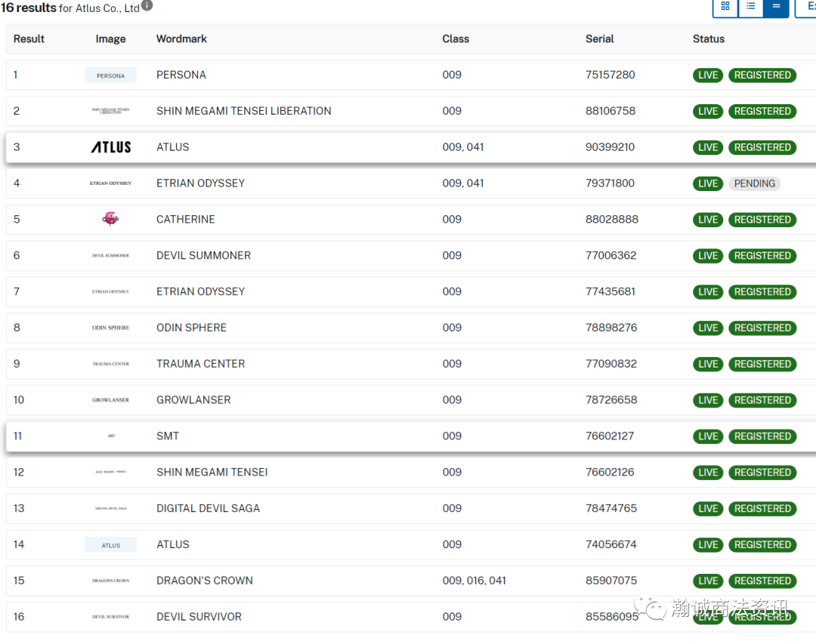Click the Image column header
This screenshot has width=816, height=644.
(110, 39)
